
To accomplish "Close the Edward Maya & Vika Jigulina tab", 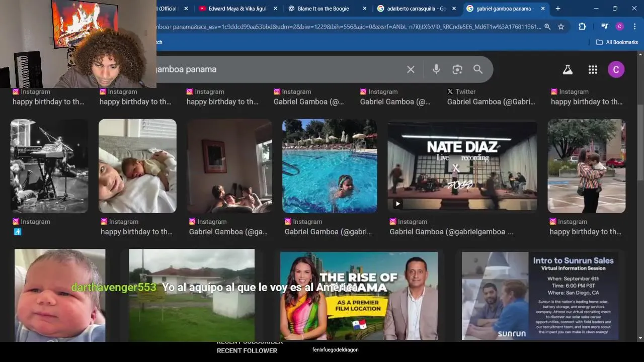I will click(x=275, y=9).
